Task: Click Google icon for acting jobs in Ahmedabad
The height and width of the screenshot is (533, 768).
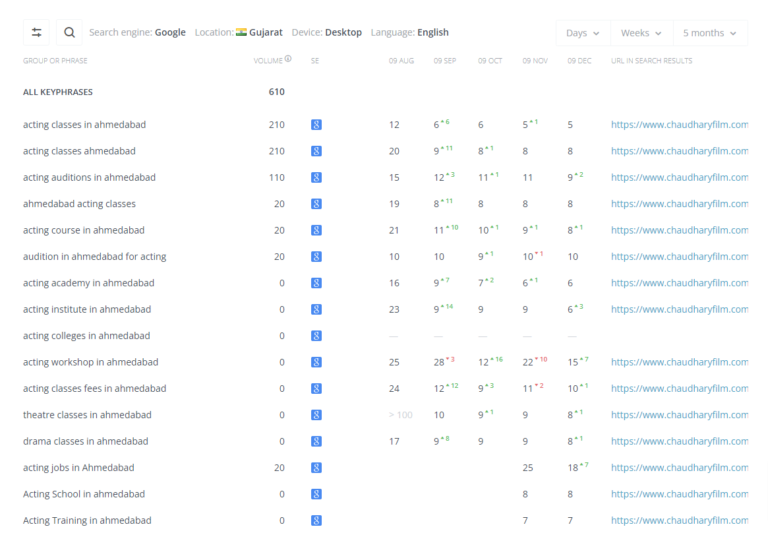Action: point(316,468)
